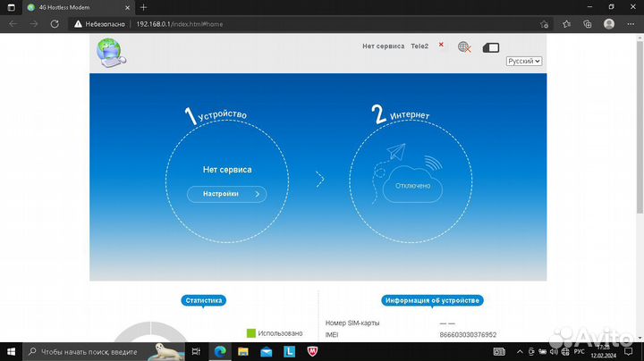This screenshot has height=361, width=644.
Task: Click the page vertical scrollbar
Action: 640,127
